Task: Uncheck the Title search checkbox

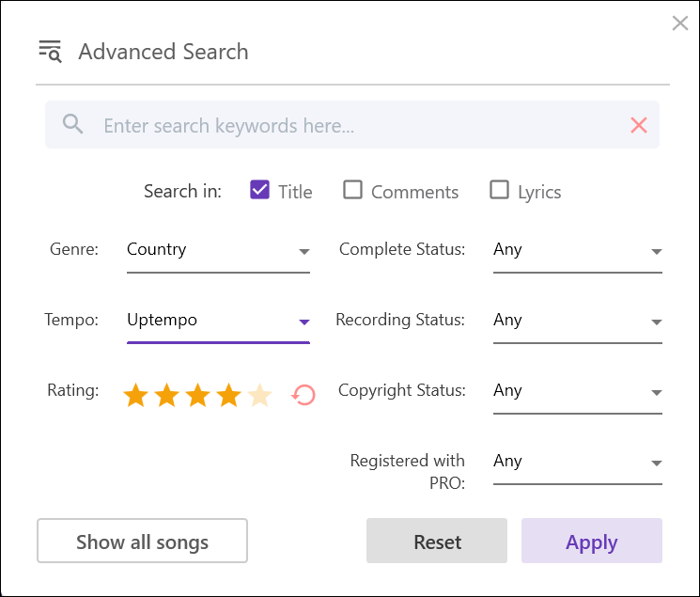Action: click(260, 190)
